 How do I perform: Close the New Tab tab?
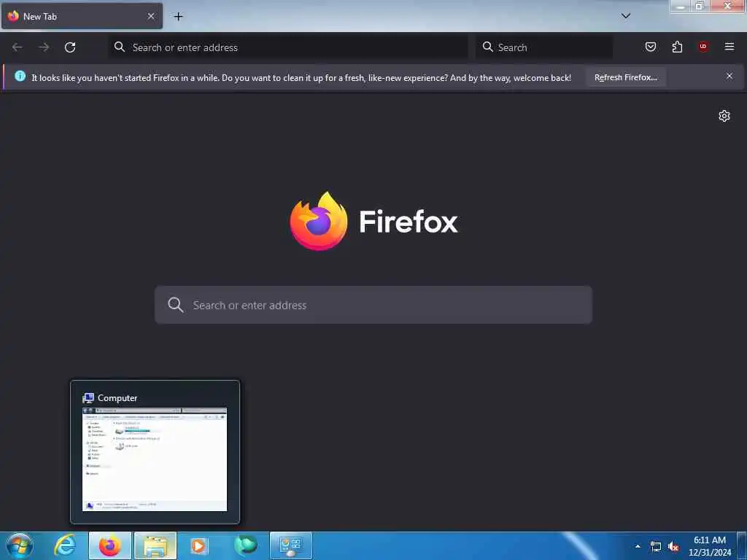tap(151, 16)
